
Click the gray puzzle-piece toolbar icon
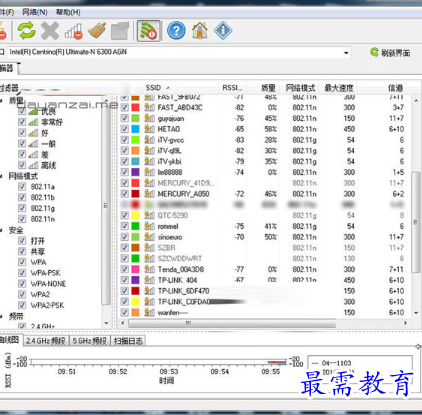coord(120,31)
